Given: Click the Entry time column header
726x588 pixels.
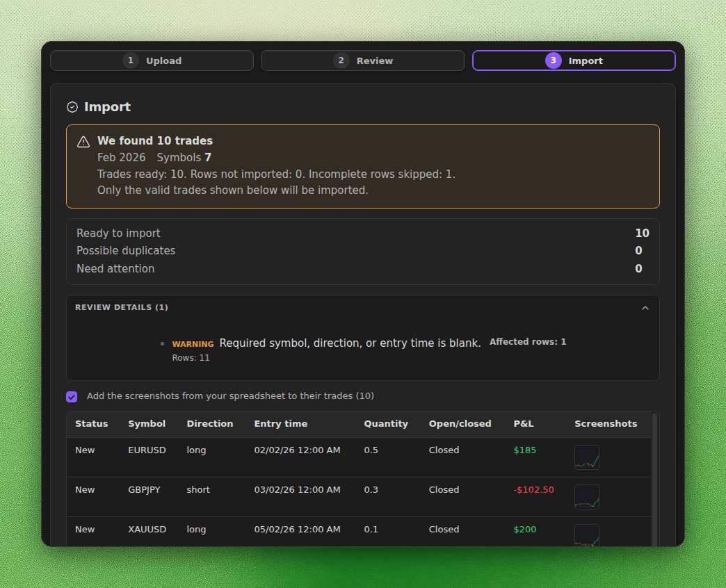Looking at the screenshot, I should coord(280,424).
